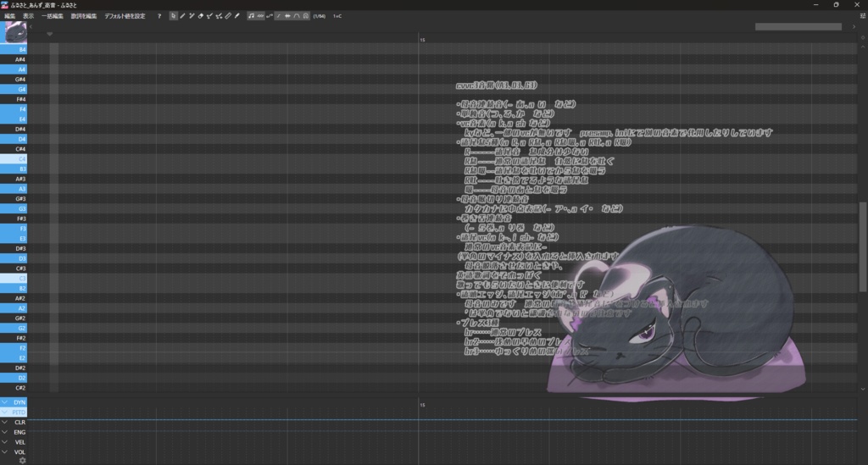Expand the ENG expression chevron
Screen dimensions: 868x465
click(4, 432)
